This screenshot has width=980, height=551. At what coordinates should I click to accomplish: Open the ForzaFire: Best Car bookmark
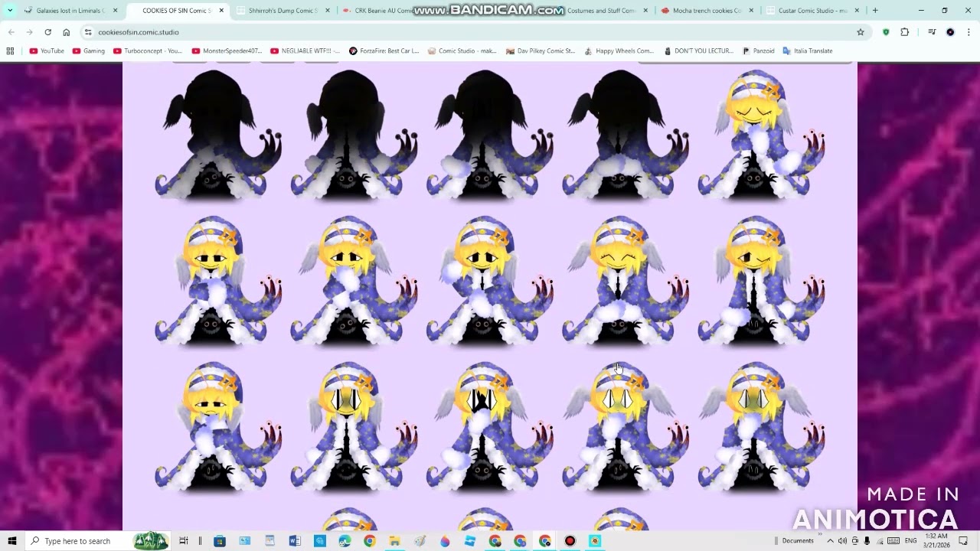[384, 51]
